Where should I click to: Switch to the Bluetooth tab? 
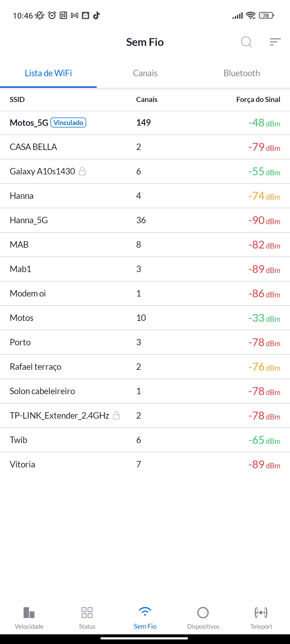[242, 73]
